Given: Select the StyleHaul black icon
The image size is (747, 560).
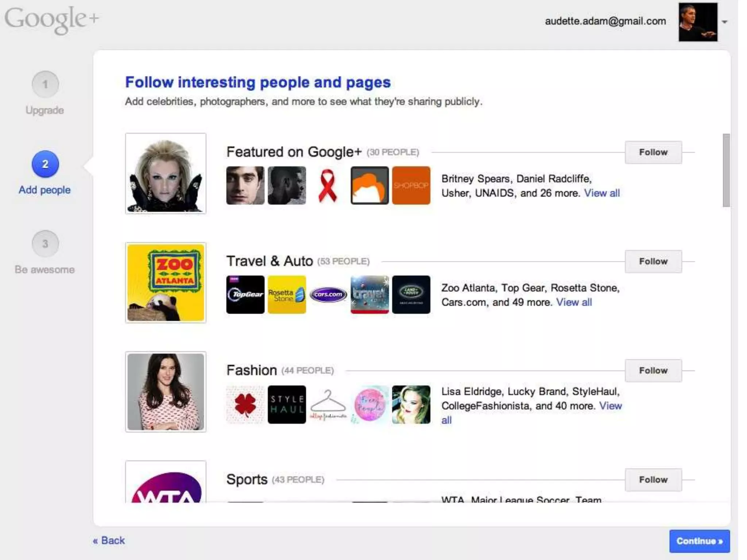Looking at the screenshot, I should [287, 404].
